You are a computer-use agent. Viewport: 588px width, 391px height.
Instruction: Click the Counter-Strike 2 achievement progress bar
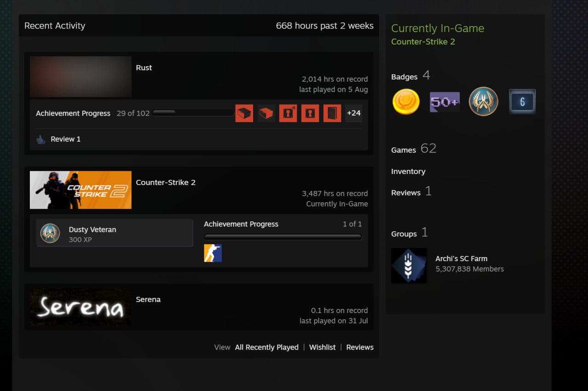[x=283, y=237]
